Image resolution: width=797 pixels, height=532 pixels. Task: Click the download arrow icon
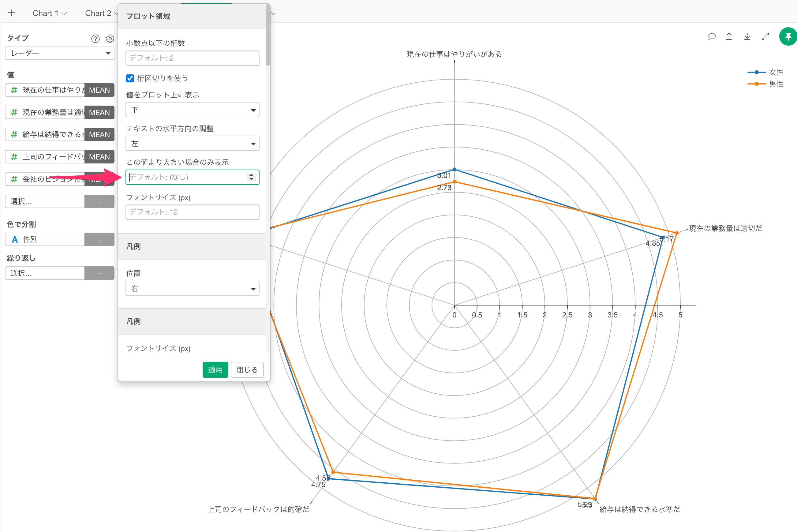pos(747,36)
